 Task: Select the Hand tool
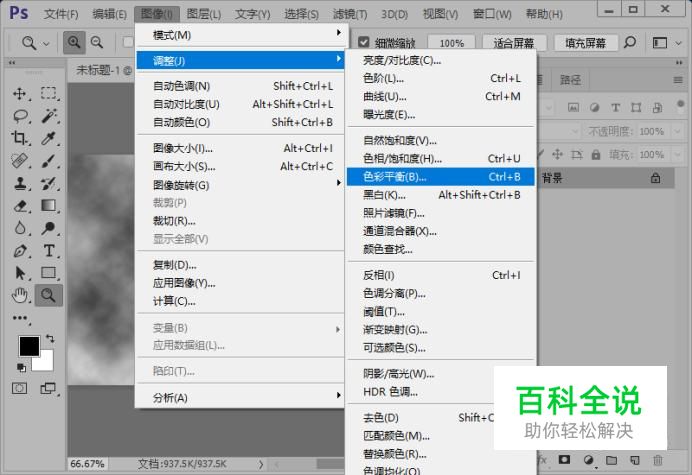pyautogui.click(x=19, y=295)
